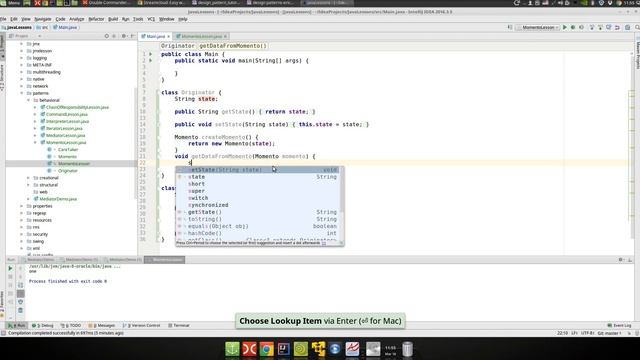Choose the 'switch' keyword completion

tap(257, 198)
